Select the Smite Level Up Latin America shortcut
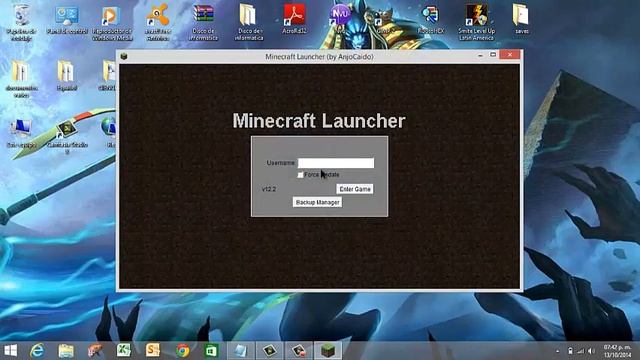Viewport: 640px width, 360px height. [x=476, y=23]
